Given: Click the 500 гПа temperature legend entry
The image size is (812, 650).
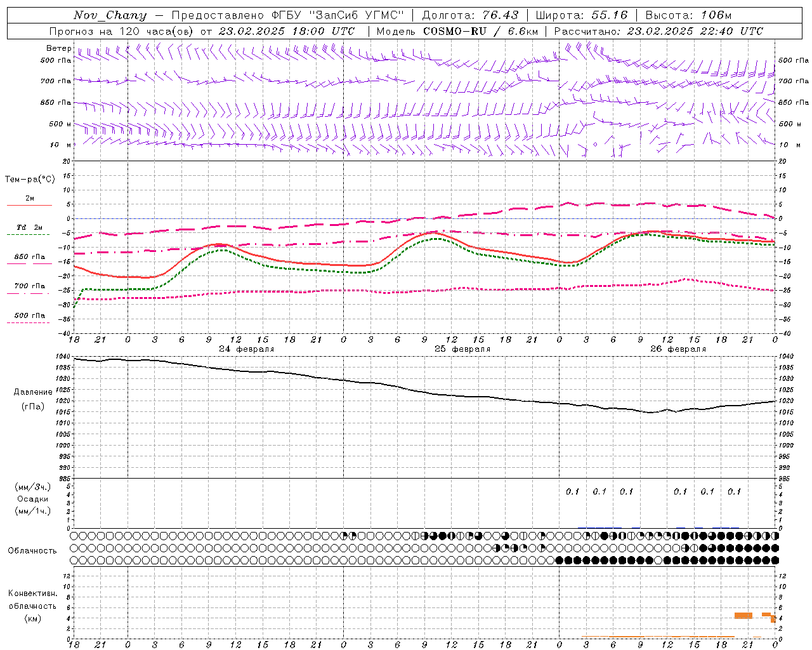Looking at the screenshot, I should [x=30, y=315].
